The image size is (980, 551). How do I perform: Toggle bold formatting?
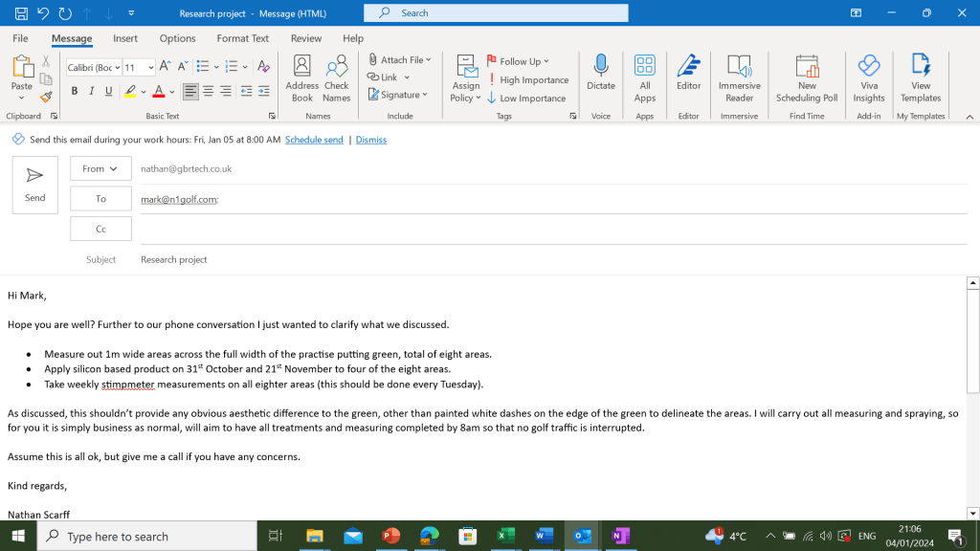coord(75,92)
